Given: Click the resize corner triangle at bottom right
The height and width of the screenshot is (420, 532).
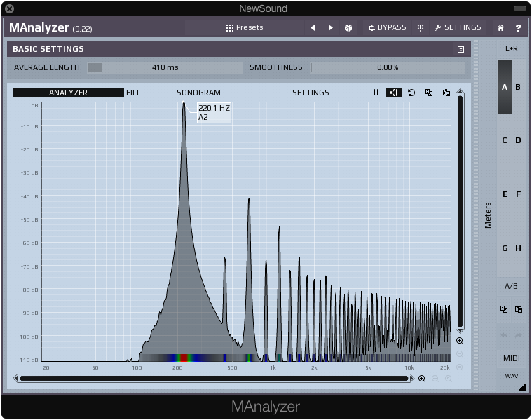Looking at the screenshot, I should pos(522,387).
